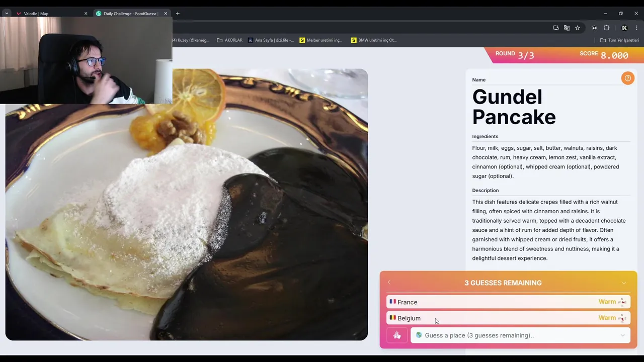Close the 'Valodle | Map' tab
The width and height of the screenshot is (644, 362).
86,14
